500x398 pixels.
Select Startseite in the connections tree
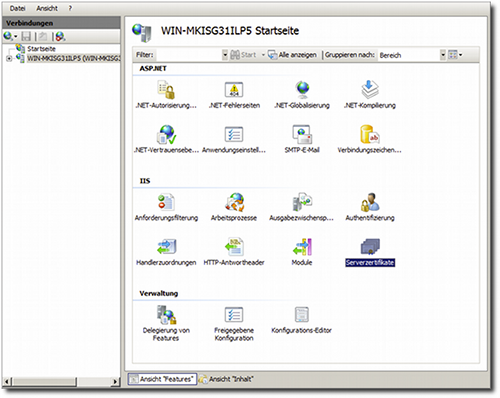click(41, 49)
